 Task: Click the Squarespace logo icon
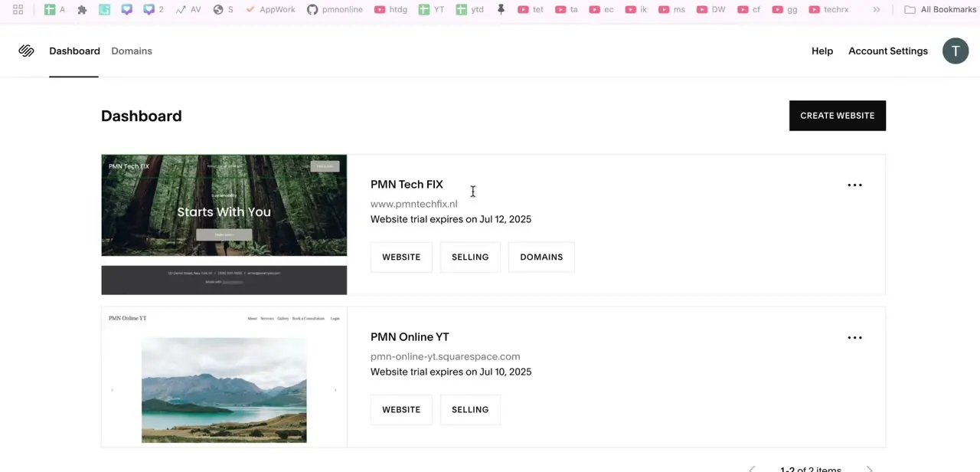pos(26,51)
